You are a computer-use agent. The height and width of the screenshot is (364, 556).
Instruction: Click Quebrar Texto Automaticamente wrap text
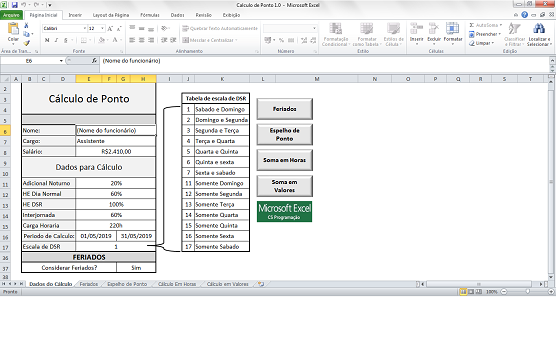tap(220, 28)
